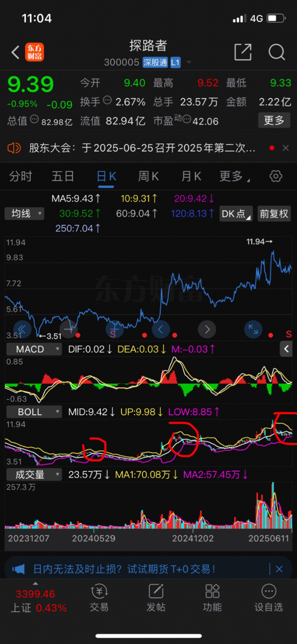297x644 pixels.
Task: Expand the 更多 period dropdown
Action: pos(234,176)
